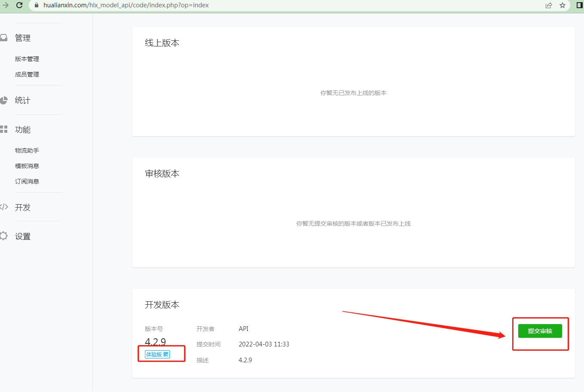The image size is (584, 392).
Task: Click the 功能 grid icon
Action: [4, 129]
